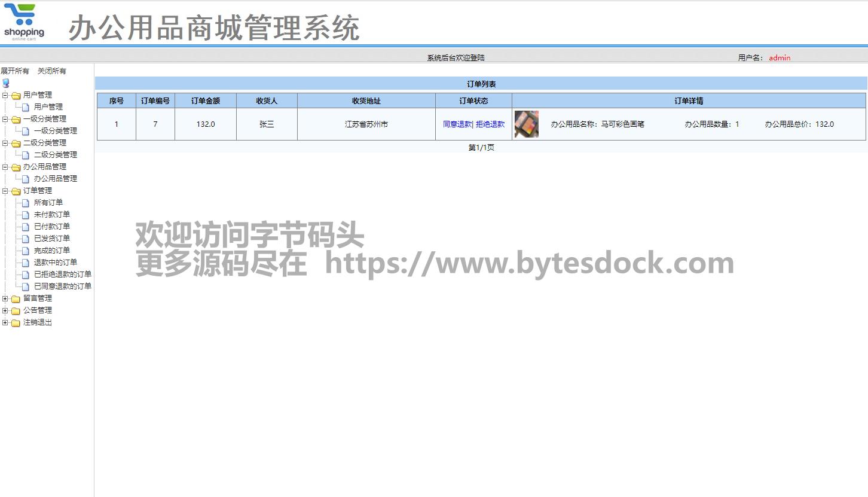Click the shopping cart logo
This screenshot has width=868, height=497.
coord(24,22)
